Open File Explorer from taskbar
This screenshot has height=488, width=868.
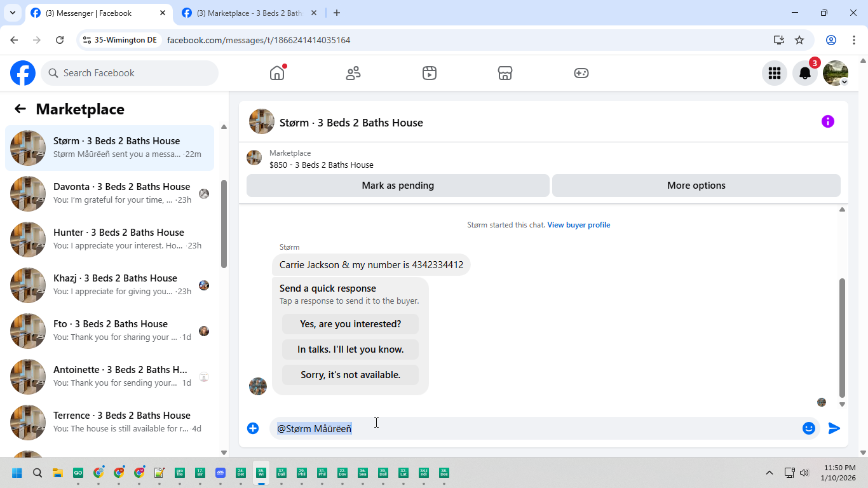pyautogui.click(x=58, y=473)
